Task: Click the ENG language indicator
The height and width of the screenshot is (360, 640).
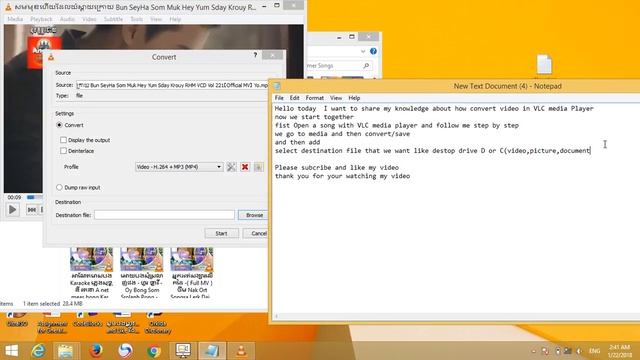Action: point(595,351)
